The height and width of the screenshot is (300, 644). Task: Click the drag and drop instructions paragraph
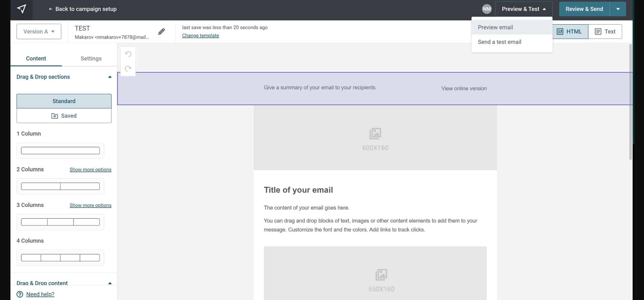370,225
